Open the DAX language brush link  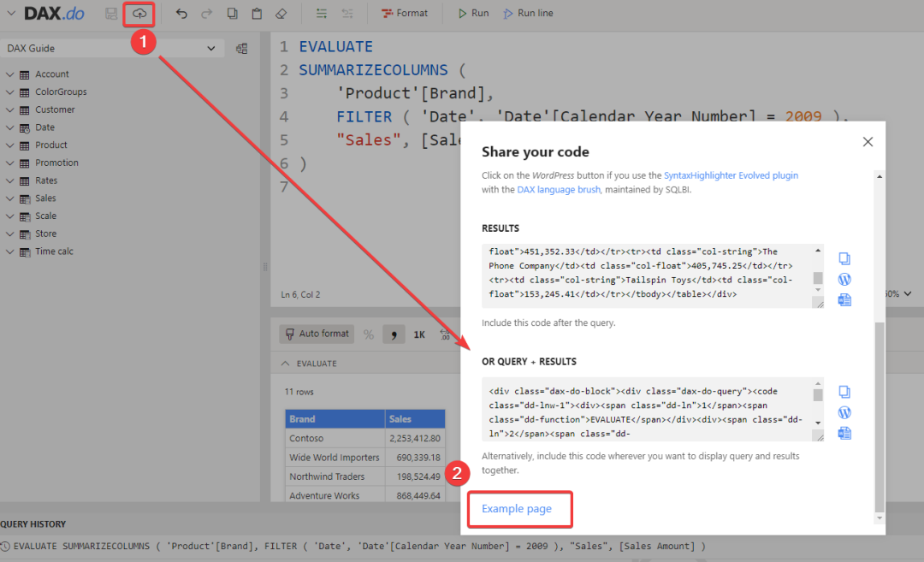tap(559, 190)
